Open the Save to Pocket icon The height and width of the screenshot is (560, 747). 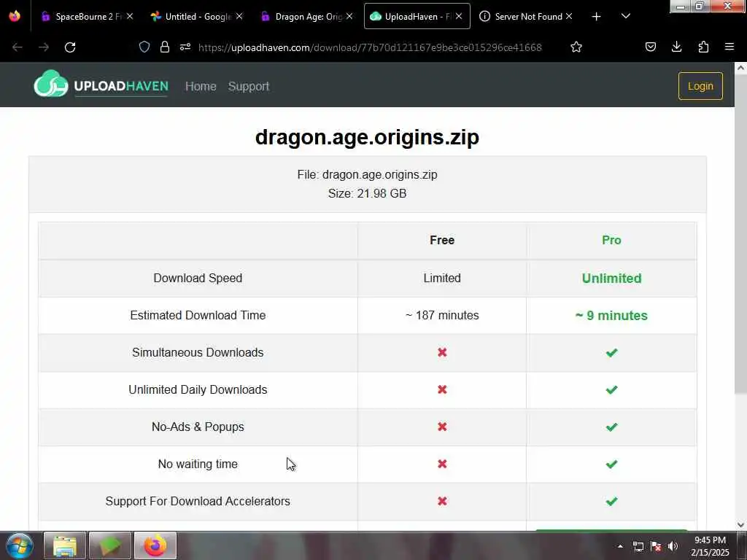click(x=651, y=47)
